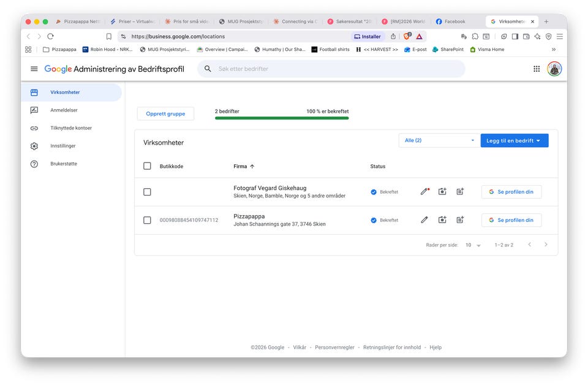
Task: Switch to the MUG Prosjektstyring tab
Action: point(241,21)
